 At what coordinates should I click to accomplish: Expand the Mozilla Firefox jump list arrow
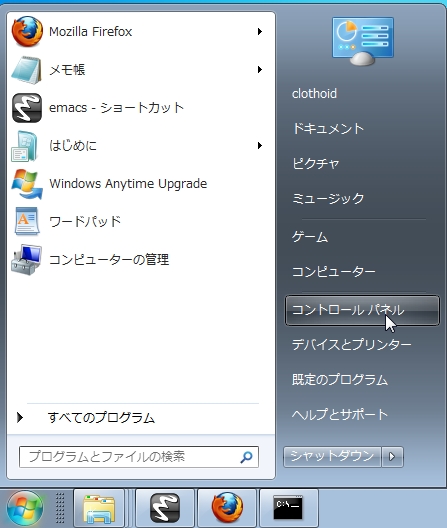(x=260, y=32)
